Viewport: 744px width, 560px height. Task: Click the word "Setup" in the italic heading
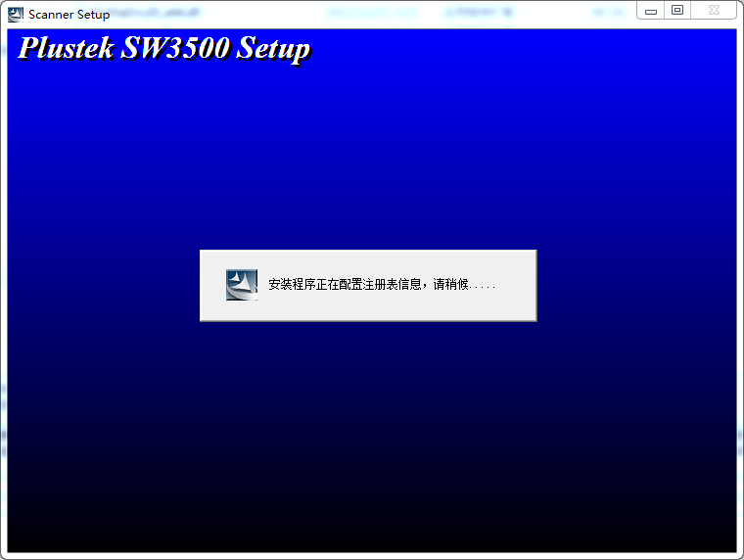[x=273, y=49]
